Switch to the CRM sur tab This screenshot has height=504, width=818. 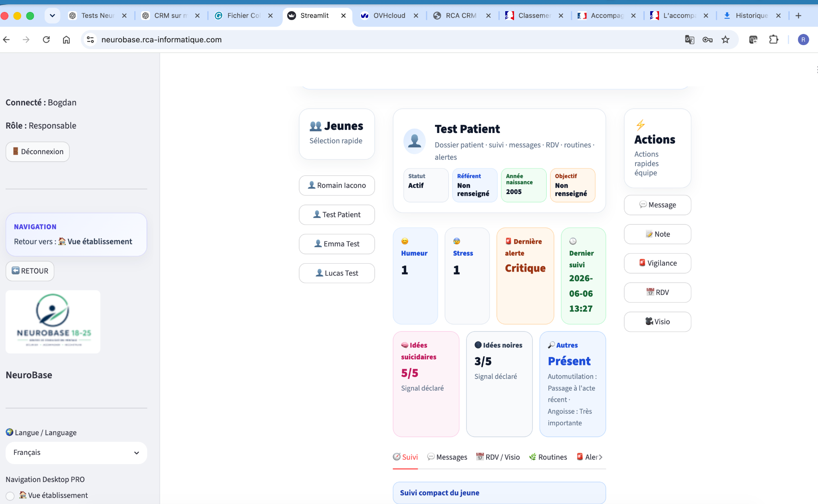(x=171, y=16)
